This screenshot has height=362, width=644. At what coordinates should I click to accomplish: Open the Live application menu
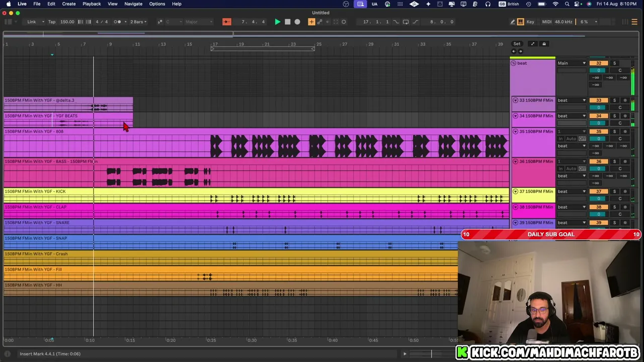tap(22, 4)
